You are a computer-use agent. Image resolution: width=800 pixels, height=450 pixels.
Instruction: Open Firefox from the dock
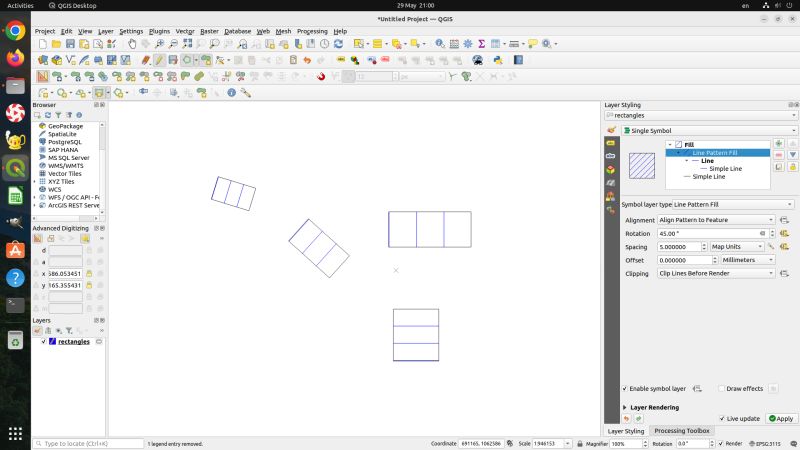(15, 58)
